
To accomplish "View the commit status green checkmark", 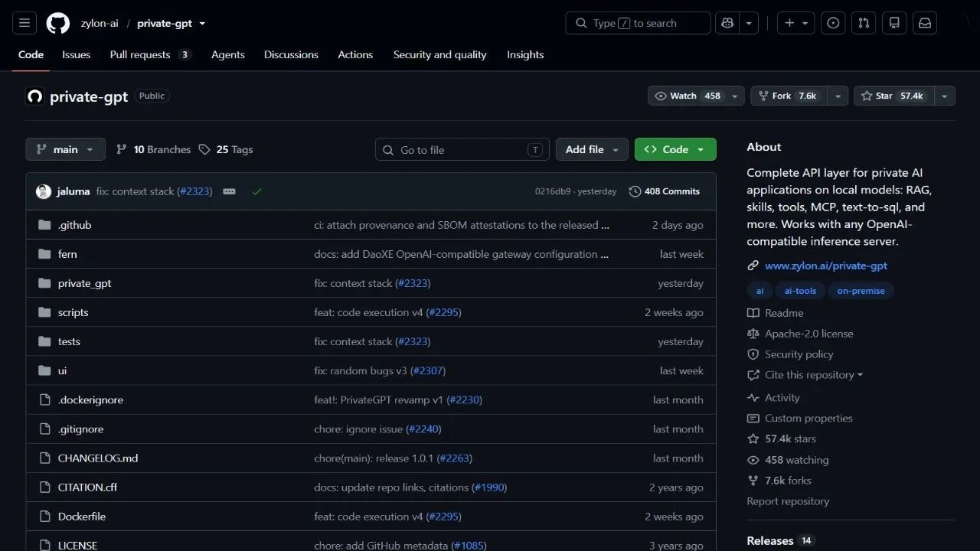I will (x=256, y=191).
